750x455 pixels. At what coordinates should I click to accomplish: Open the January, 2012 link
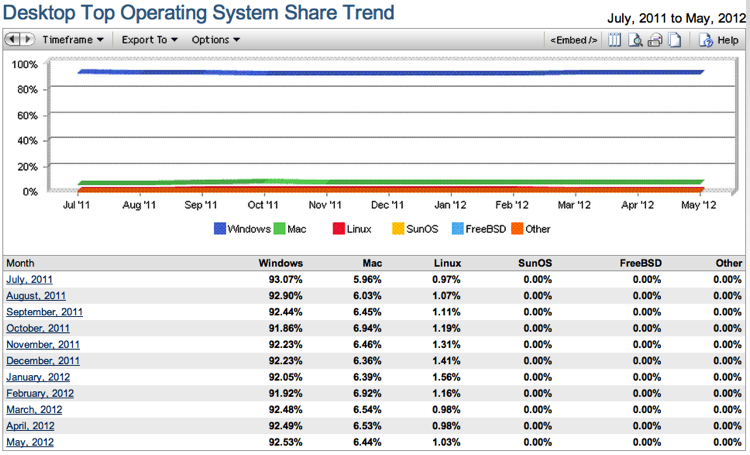tap(38, 377)
